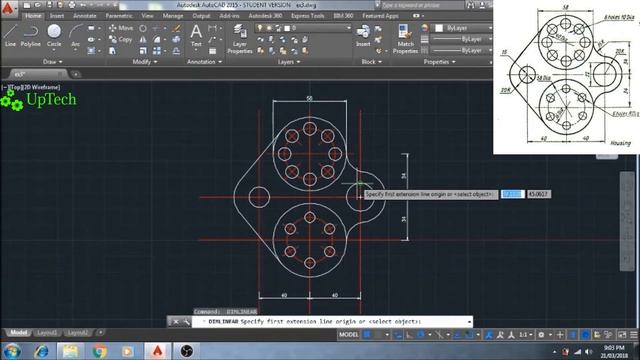The width and height of the screenshot is (640, 360).
Task: Open the linetype ByLayer dropdown
Action: click(490, 50)
